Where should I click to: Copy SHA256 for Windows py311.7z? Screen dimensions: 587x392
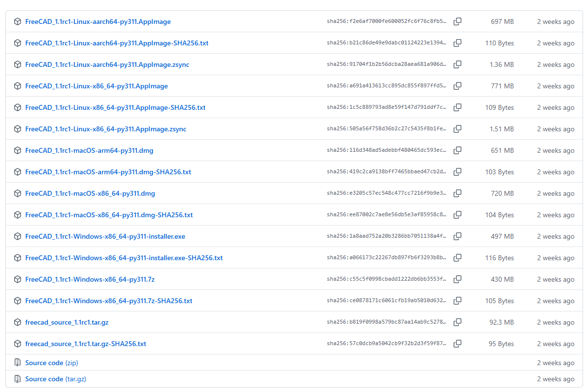tap(457, 279)
